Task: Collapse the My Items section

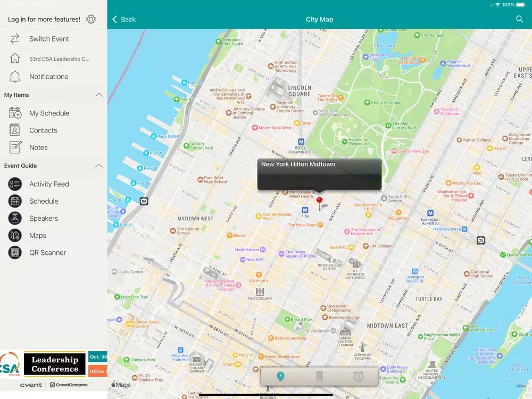Action: click(x=99, y=95)
